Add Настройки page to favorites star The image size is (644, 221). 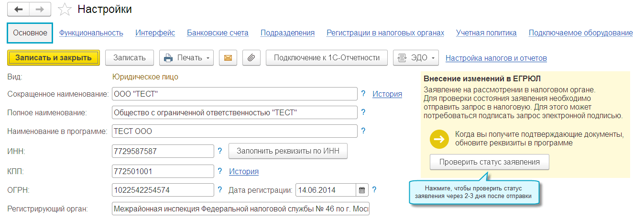[65, 10]
